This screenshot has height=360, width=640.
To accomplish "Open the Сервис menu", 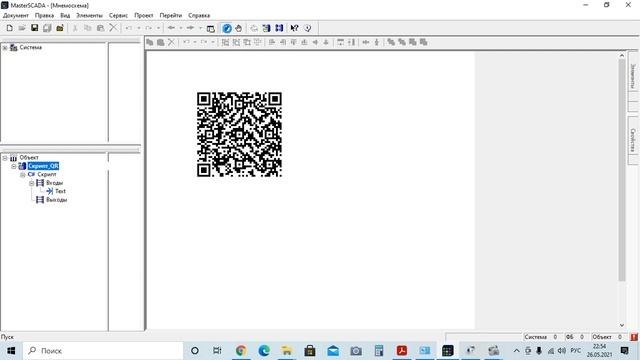I will tap(118, 16).
